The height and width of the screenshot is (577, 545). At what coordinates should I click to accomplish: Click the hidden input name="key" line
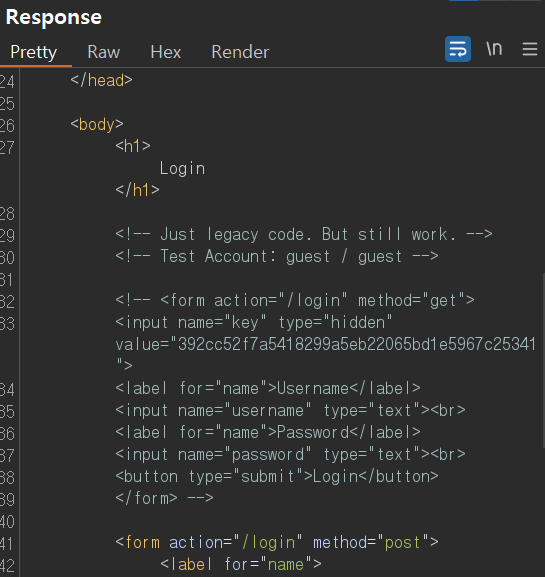click(x=254, y=323)
